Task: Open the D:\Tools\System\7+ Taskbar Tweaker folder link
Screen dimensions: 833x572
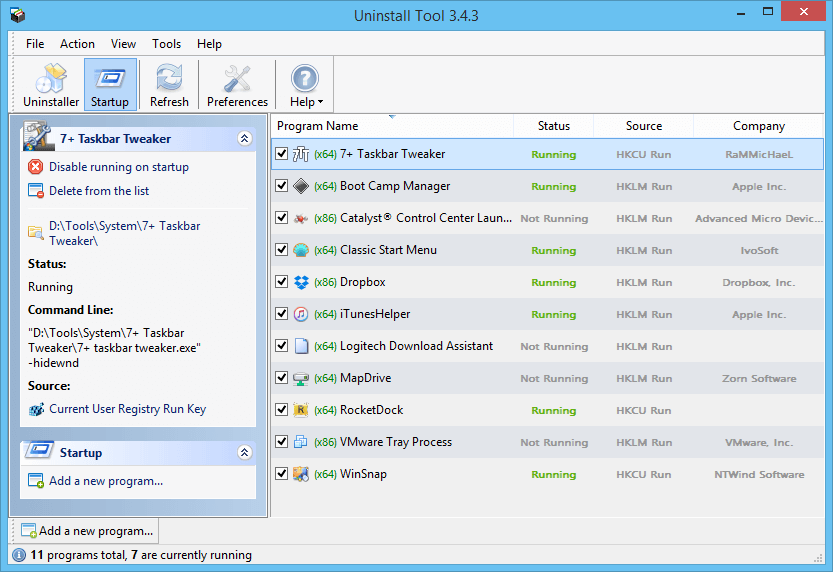Action: (x=124, y=233)
